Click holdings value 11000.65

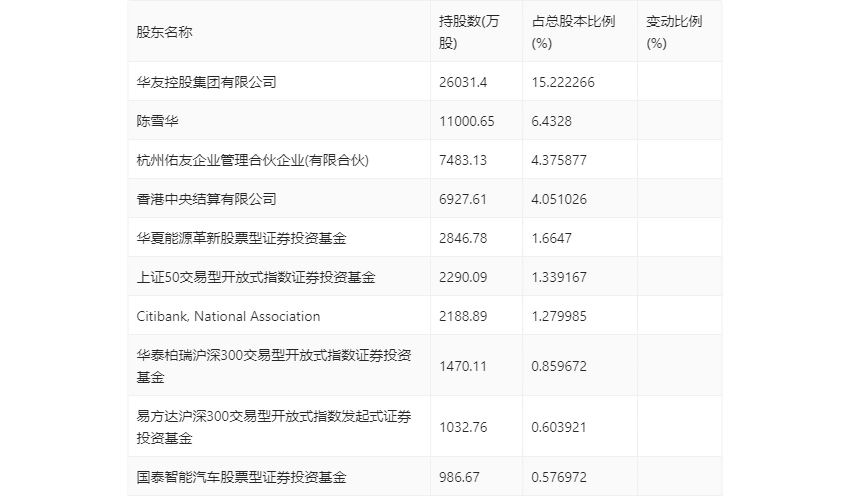tap(467, 121)
